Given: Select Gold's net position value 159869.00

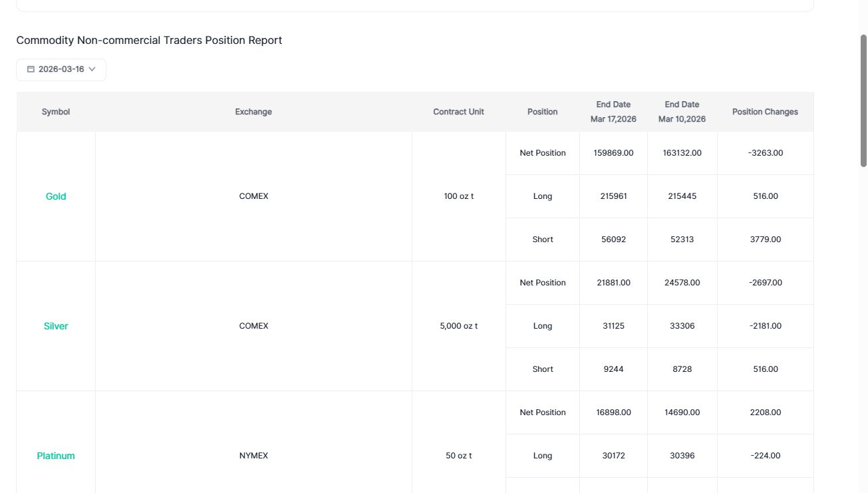Looking at the screenshot, I should point(613,153).
